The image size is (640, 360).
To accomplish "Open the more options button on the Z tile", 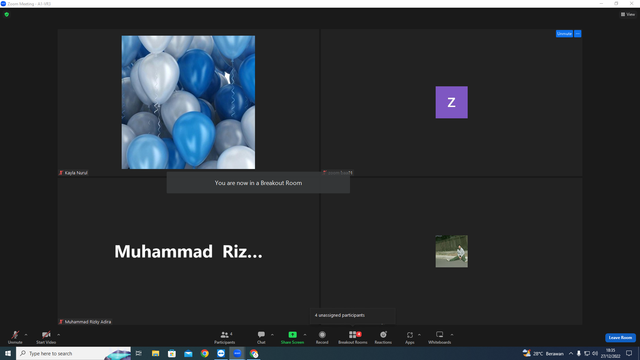I will tap(578, 33).
